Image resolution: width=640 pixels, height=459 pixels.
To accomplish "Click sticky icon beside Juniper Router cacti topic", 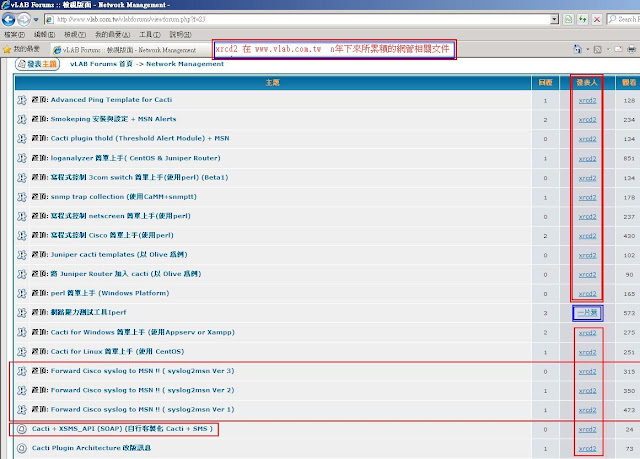I will pyautogui.click(x=22, y=274).
